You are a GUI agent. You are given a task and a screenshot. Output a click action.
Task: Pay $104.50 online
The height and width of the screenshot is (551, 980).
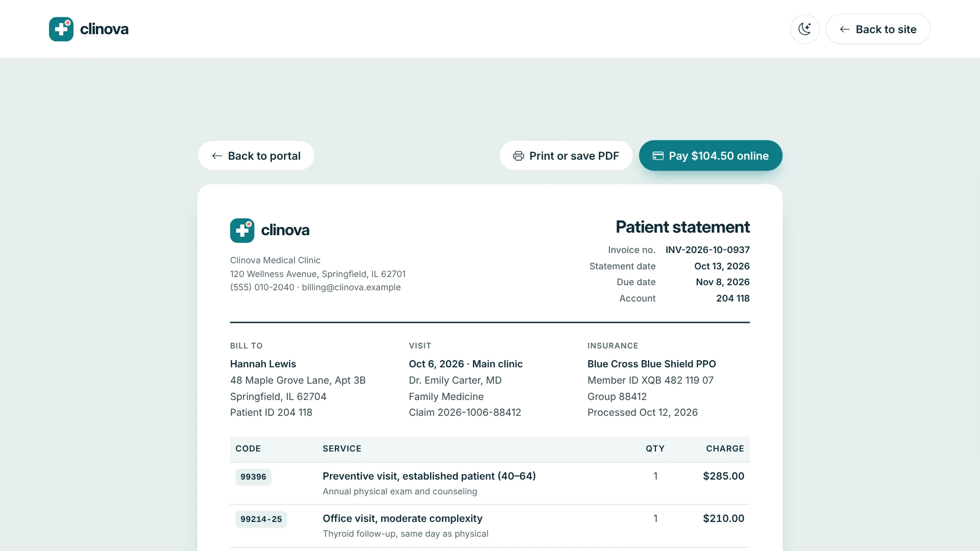click(710, 156)
